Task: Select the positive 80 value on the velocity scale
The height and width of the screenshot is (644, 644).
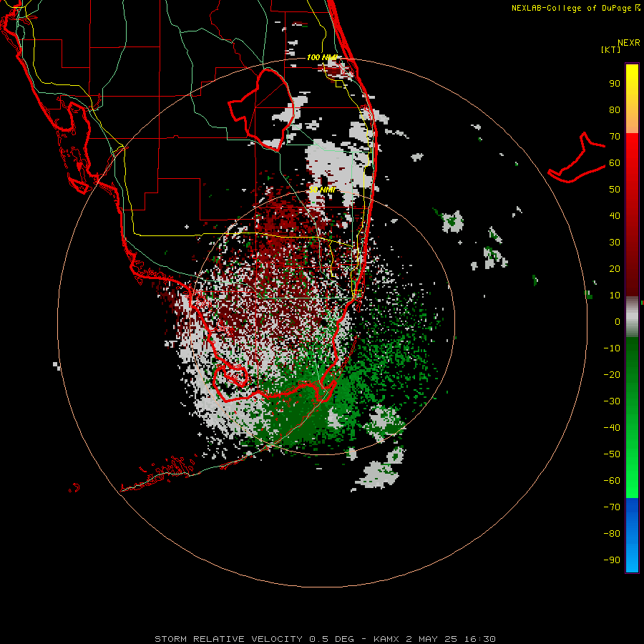Action: [615, 110]
